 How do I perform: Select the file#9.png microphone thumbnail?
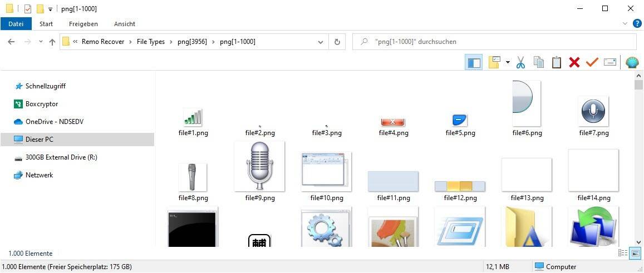click(x=259, y=167)
